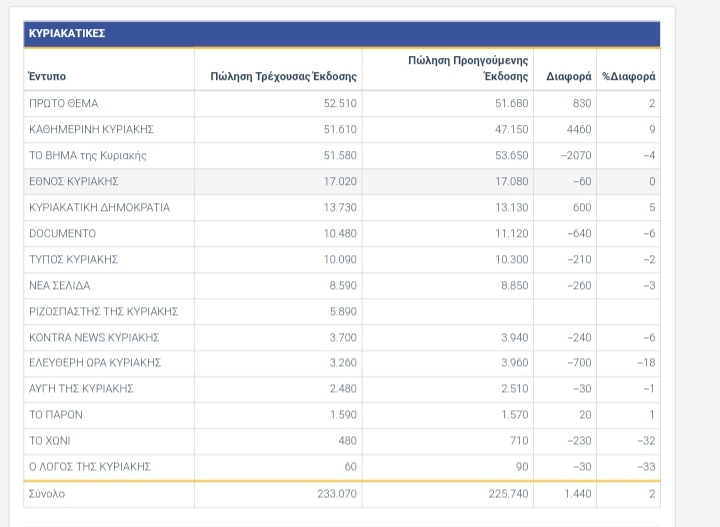
Task: Select previous sales value 51.680
Action: pos(512,103)
